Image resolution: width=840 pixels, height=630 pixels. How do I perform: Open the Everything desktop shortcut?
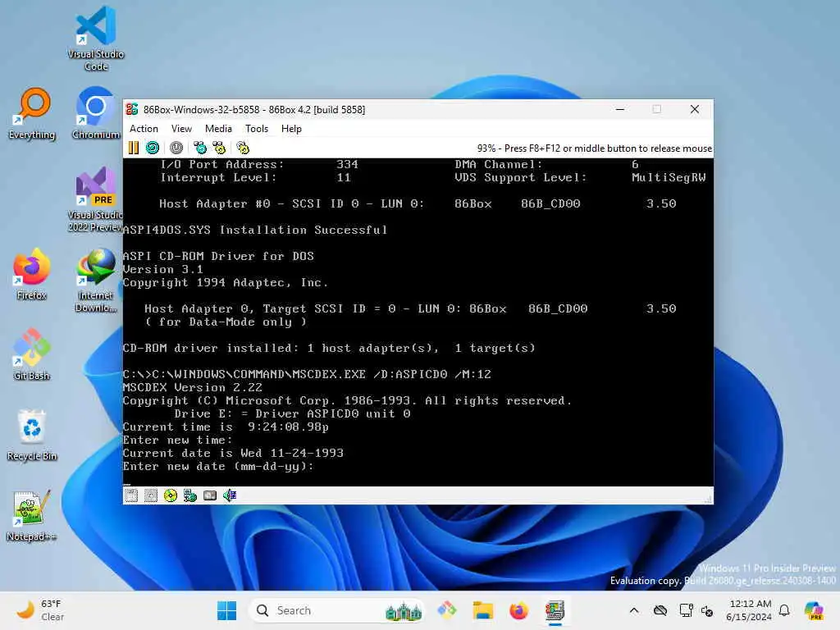tap(32, 113)
